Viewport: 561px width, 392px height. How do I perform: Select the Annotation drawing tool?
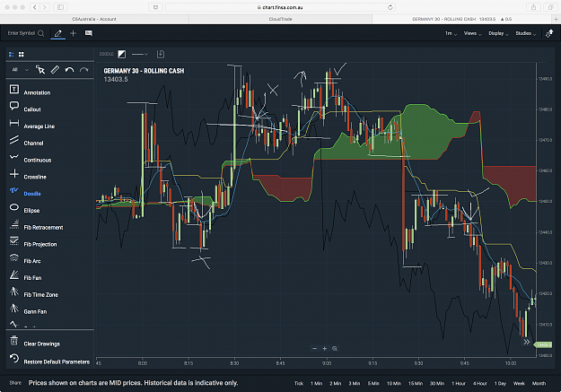(30, 91)
